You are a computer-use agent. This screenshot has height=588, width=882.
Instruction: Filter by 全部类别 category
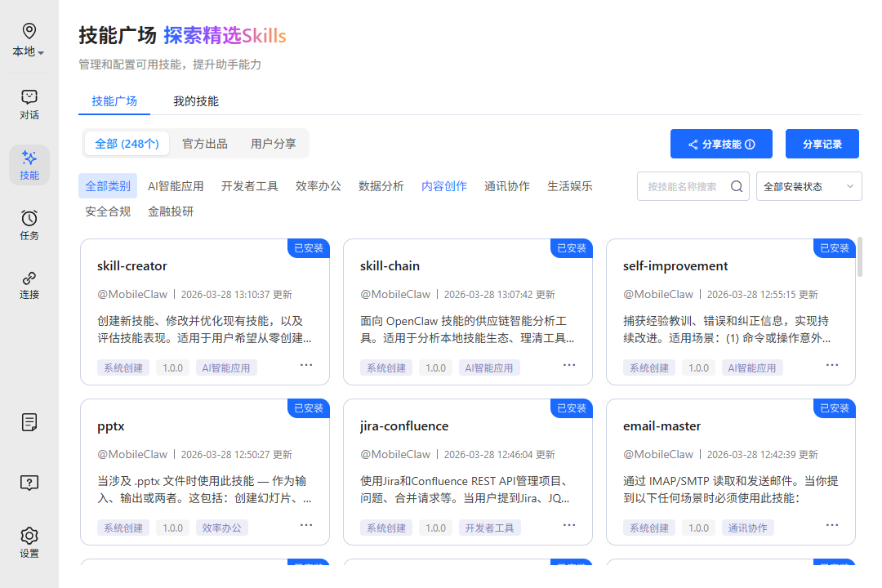pos(108,186)
